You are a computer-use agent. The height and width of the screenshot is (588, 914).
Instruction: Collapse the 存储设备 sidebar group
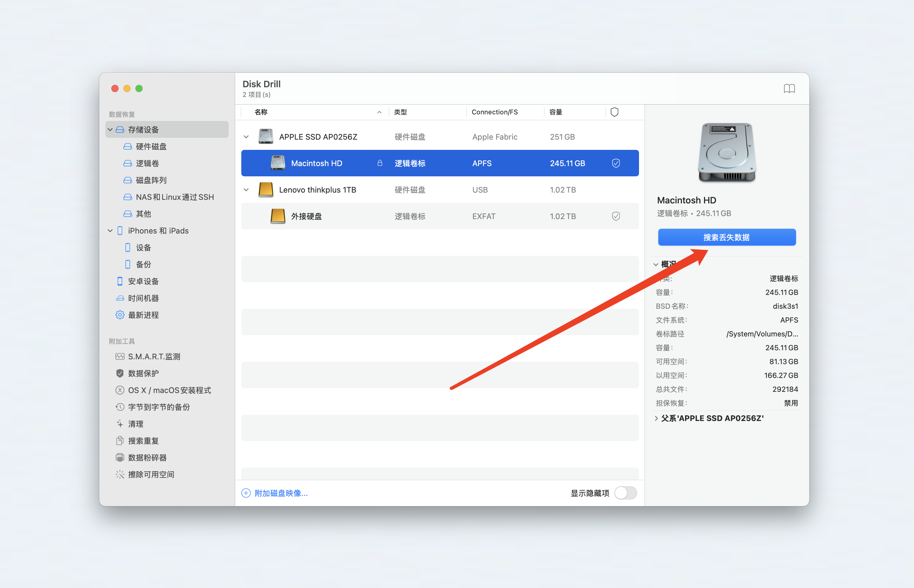110,129
